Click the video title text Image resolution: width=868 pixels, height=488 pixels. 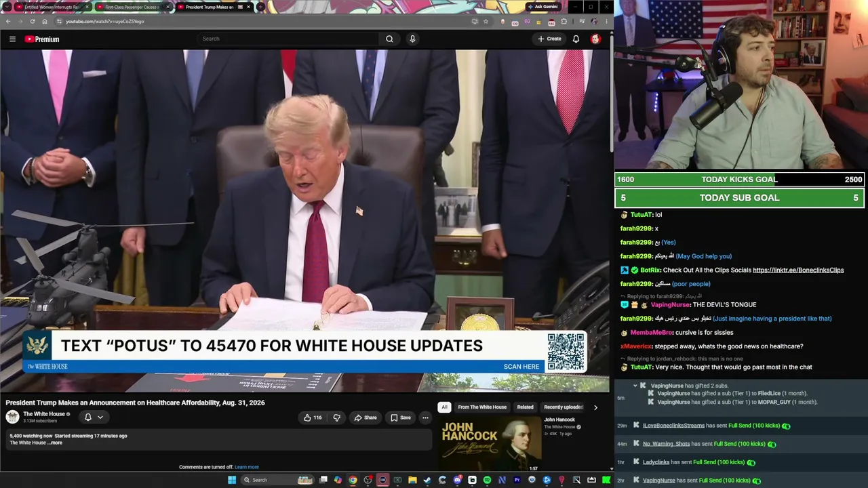(x=135, y=403)
